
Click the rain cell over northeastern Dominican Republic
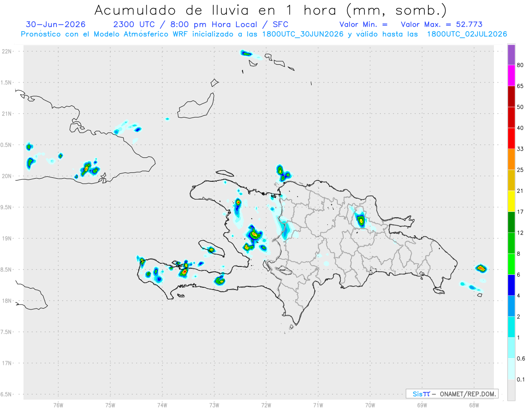[361, 219]
